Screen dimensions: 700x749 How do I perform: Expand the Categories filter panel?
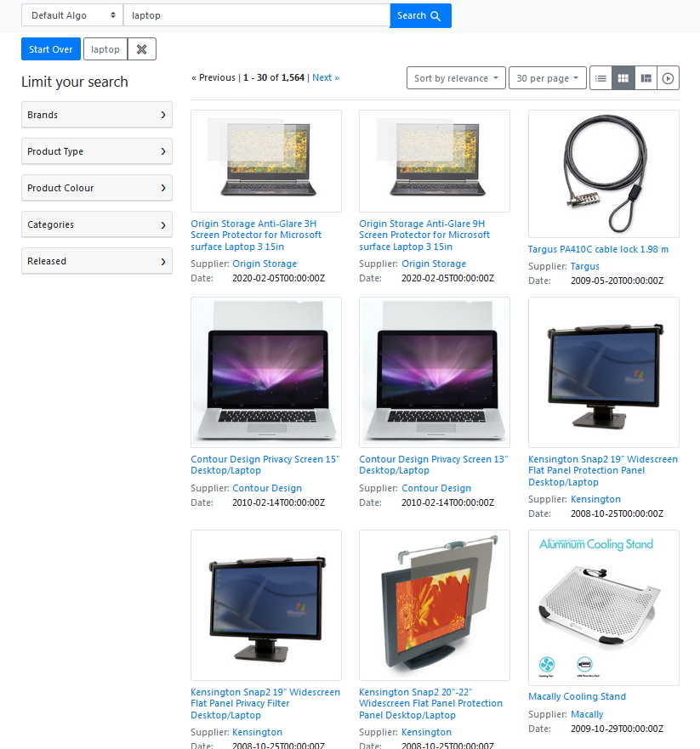96,224
